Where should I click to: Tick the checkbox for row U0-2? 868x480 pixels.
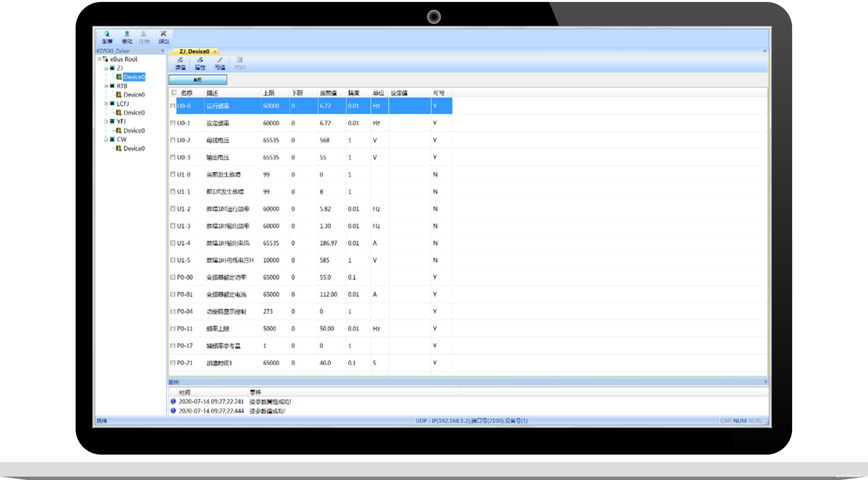pos(173,140)
